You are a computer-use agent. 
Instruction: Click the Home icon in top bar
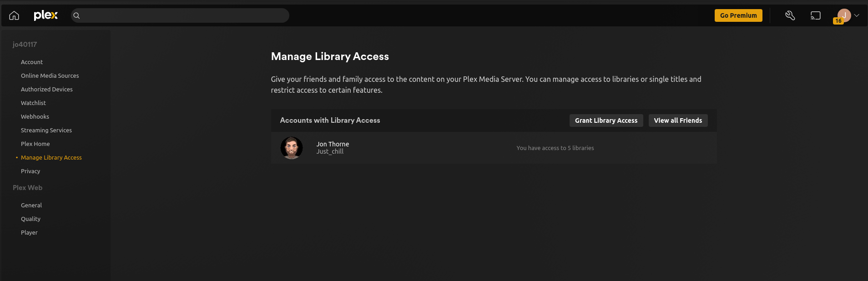click(14, 15)
